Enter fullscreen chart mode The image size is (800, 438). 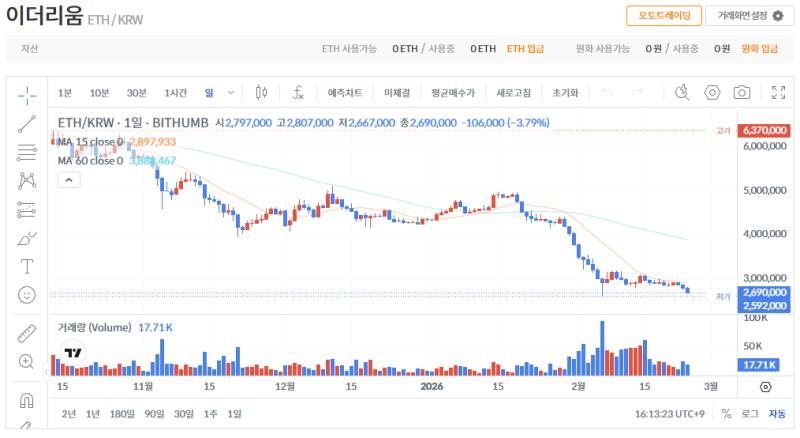779,92
